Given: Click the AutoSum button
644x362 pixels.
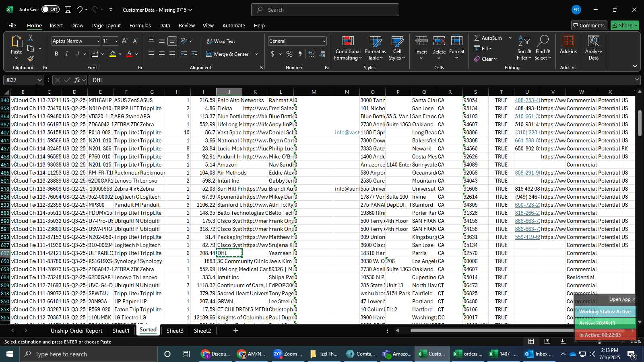Looking at the screenshot, I should tap(488, 38).
